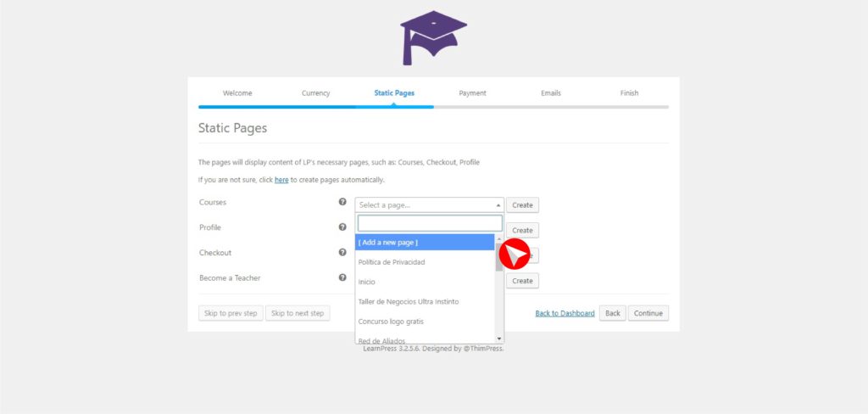Click the Checkout help question mark icon
This screenshot has height=414, width=868.
[342, 252]
